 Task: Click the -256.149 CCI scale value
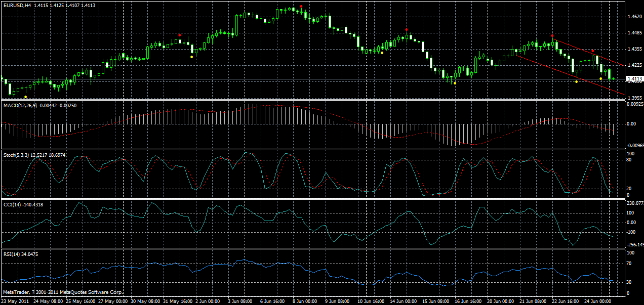click(x=635, y=244)
